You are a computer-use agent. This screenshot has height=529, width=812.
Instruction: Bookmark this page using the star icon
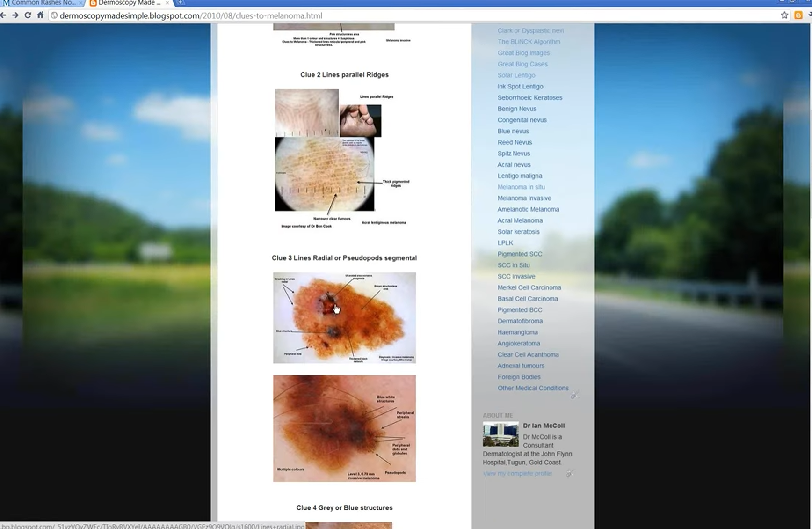[x=785, y=15]
